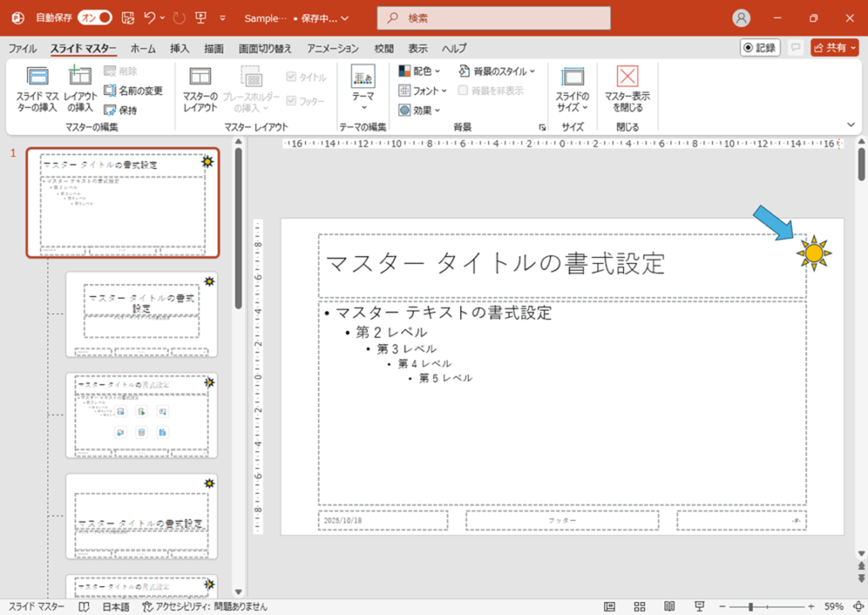The width and height of the screenshot is (868, 615).
Task: Toggle the 自動保存 switch off
Action: [96, 18]
